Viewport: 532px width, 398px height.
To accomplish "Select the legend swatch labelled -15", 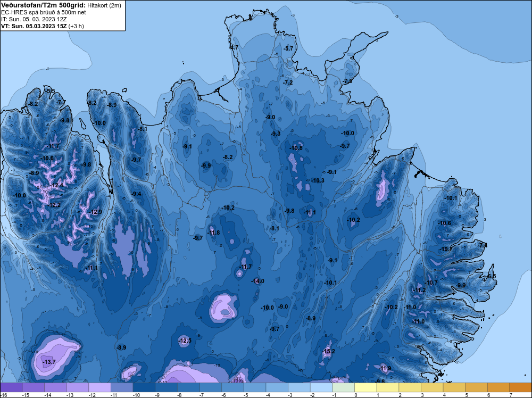I will 33,387.
